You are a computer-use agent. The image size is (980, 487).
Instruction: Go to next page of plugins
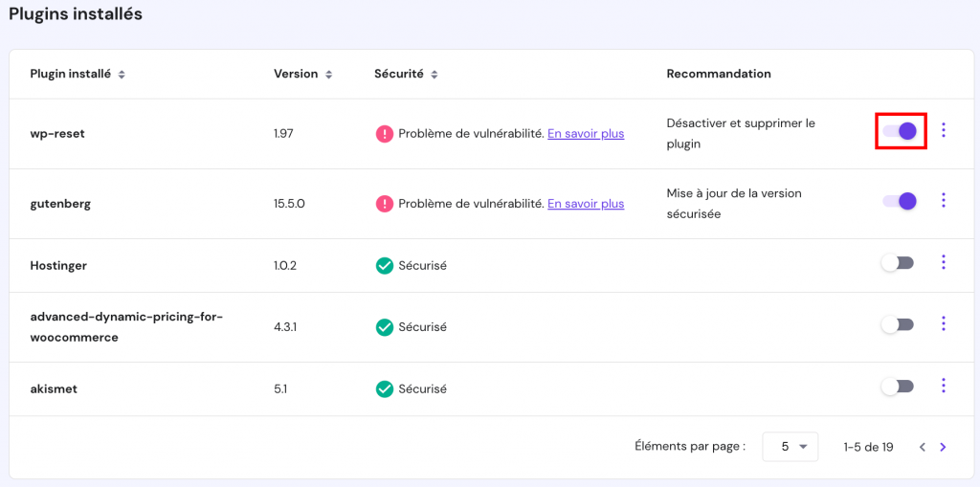pyautogui.click(x=944, y=447)
